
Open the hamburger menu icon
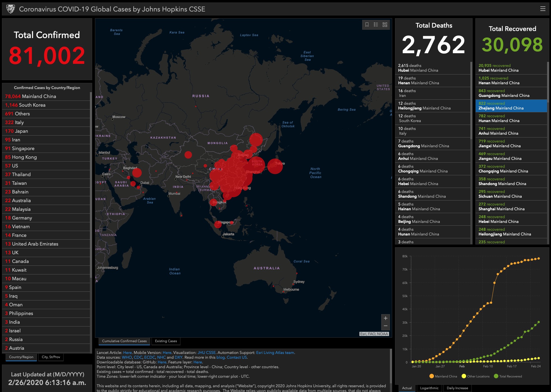(x=543, y=9)
